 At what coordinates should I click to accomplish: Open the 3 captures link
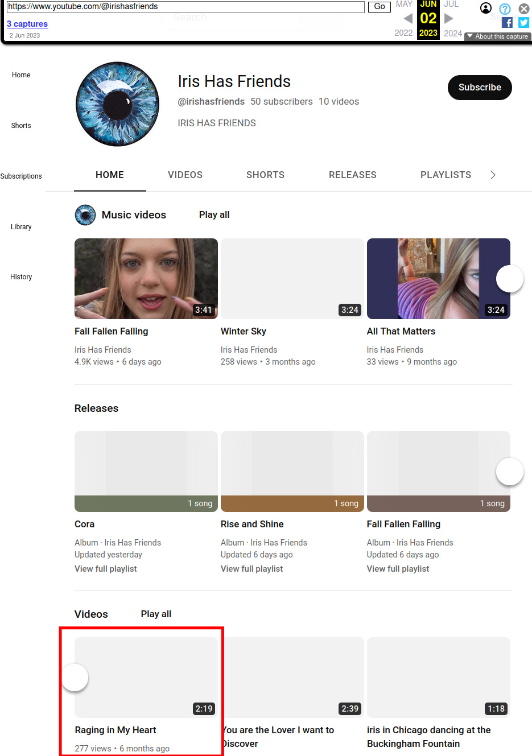pyautogui.click(x=27, y=24)
